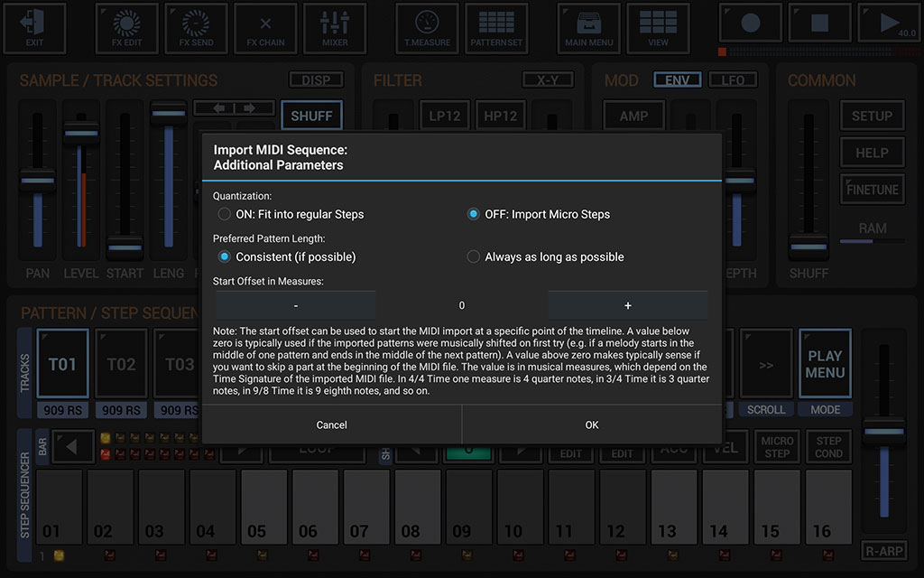Screen dimensions: 924x578
Task: Open the FX EDIT panel
Action: pos(126,28)
